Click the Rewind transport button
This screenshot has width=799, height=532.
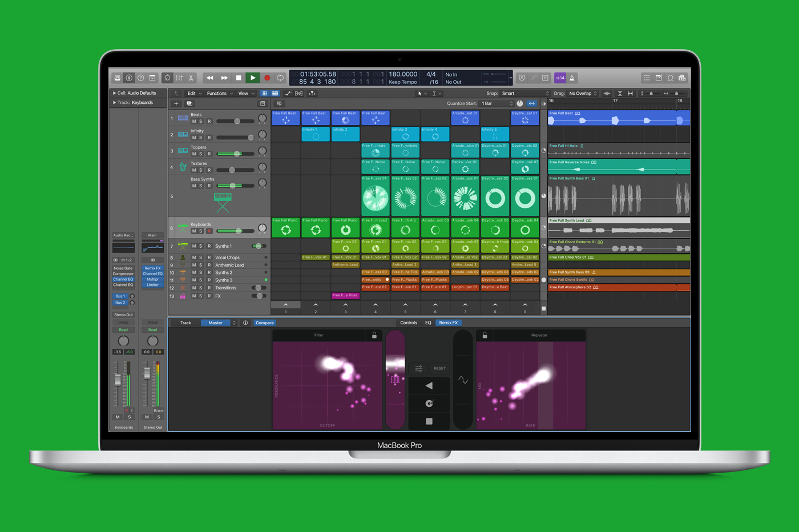coord(209,78)
